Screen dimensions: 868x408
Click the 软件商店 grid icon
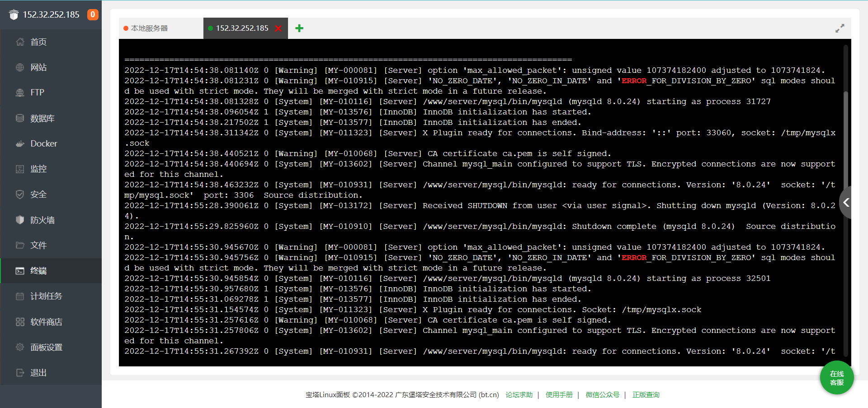pyautogui.click(x=20, y=322)
